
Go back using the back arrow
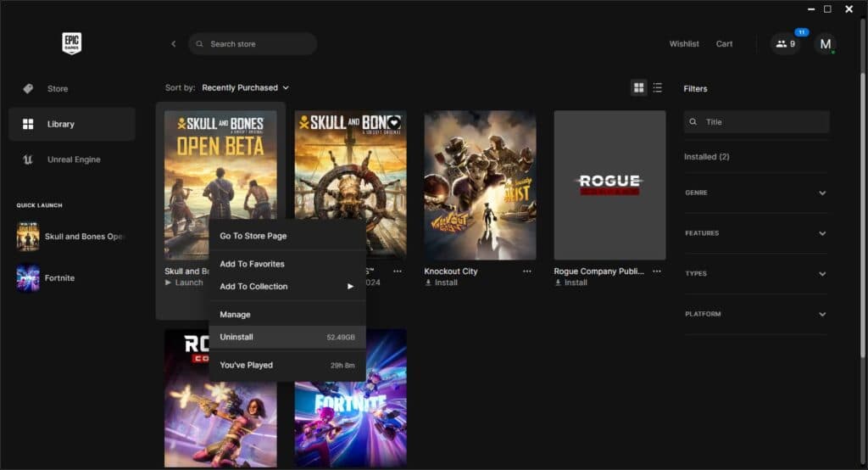[x=174, y=44]
